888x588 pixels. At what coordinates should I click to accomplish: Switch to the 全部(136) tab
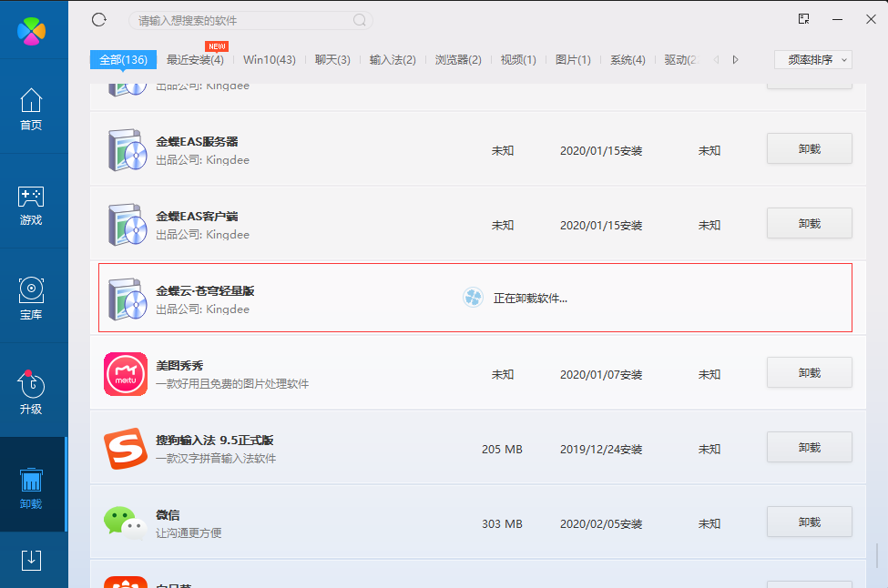click(124, 60)
